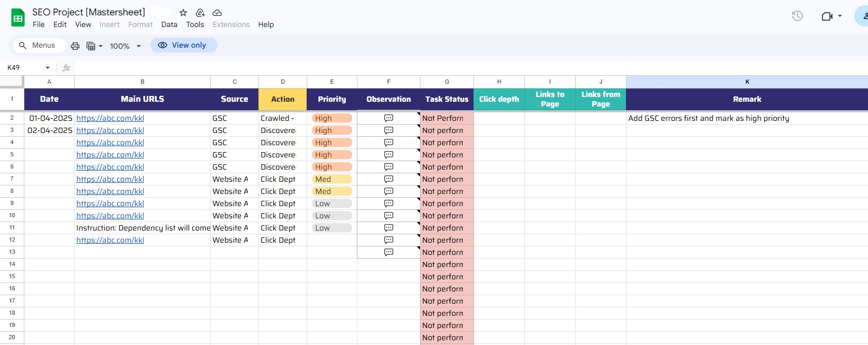Select the Links to Page header cell

pyautogui.click(x=550, y=99)
